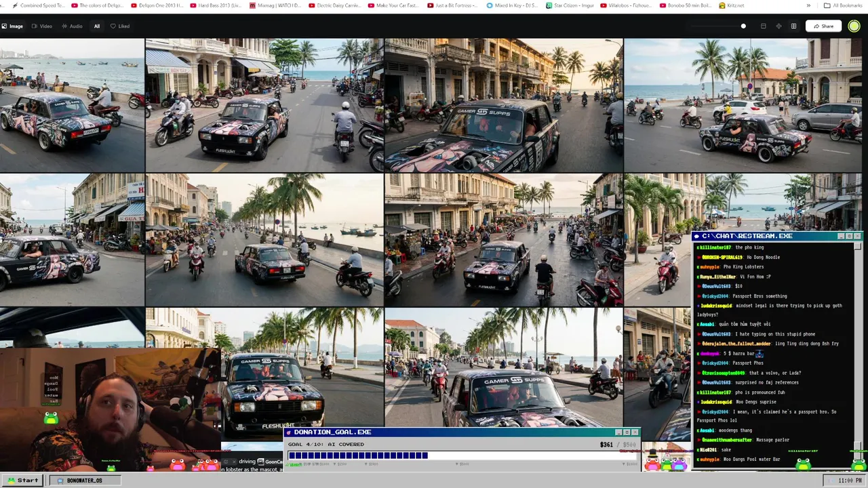Maximize the DONATION_GOAL.EXE window

(627, 432)
